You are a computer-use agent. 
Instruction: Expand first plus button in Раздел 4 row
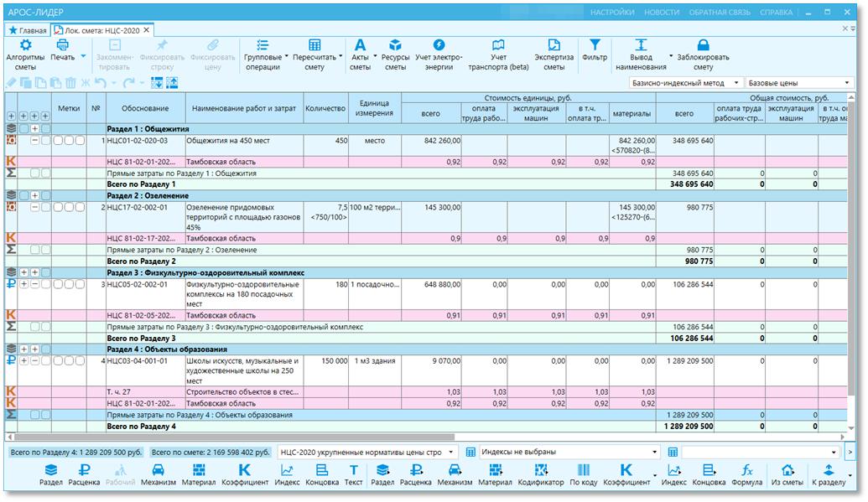coord(23,349)
